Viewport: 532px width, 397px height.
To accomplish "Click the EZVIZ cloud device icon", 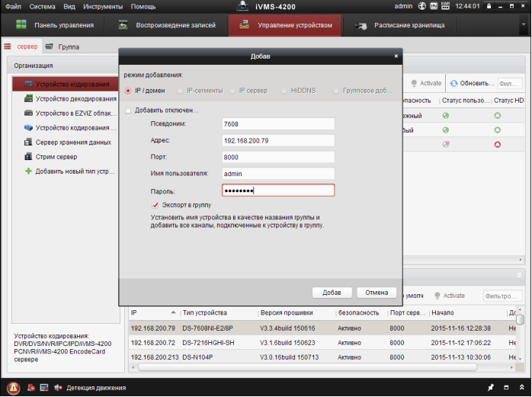I will 28,113.
